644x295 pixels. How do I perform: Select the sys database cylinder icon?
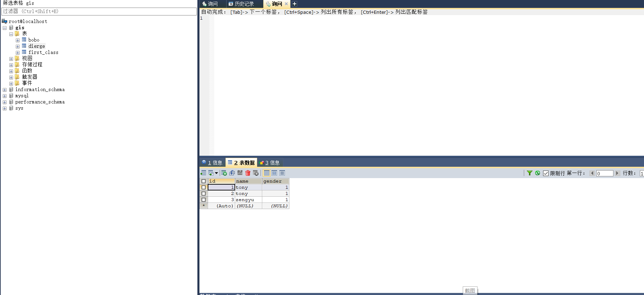click(11, 108)
